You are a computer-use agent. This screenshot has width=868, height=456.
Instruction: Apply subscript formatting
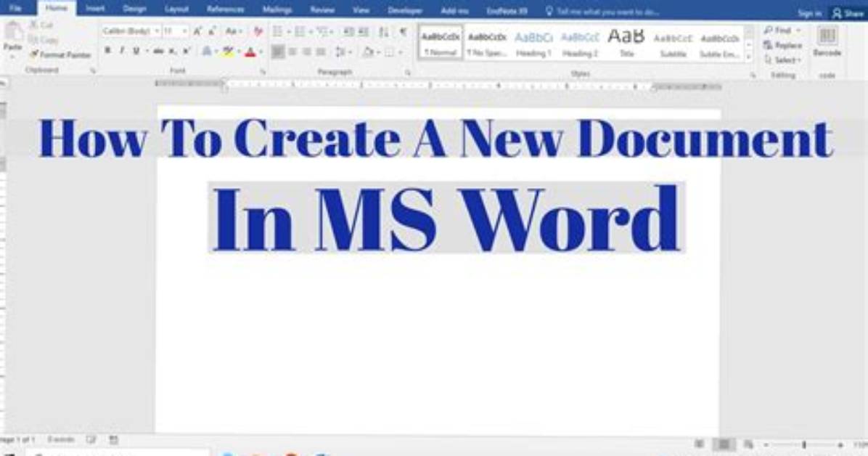tap(173, 52)
